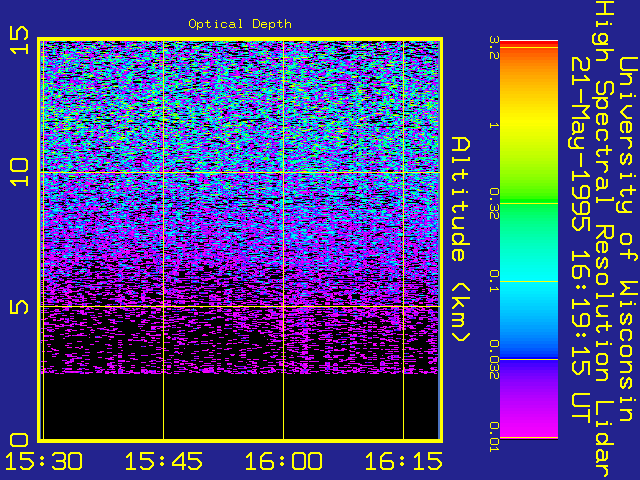Select the 5 altitude axis label
The width and height of the screenshot is (640, 480).
pos(20,307)
